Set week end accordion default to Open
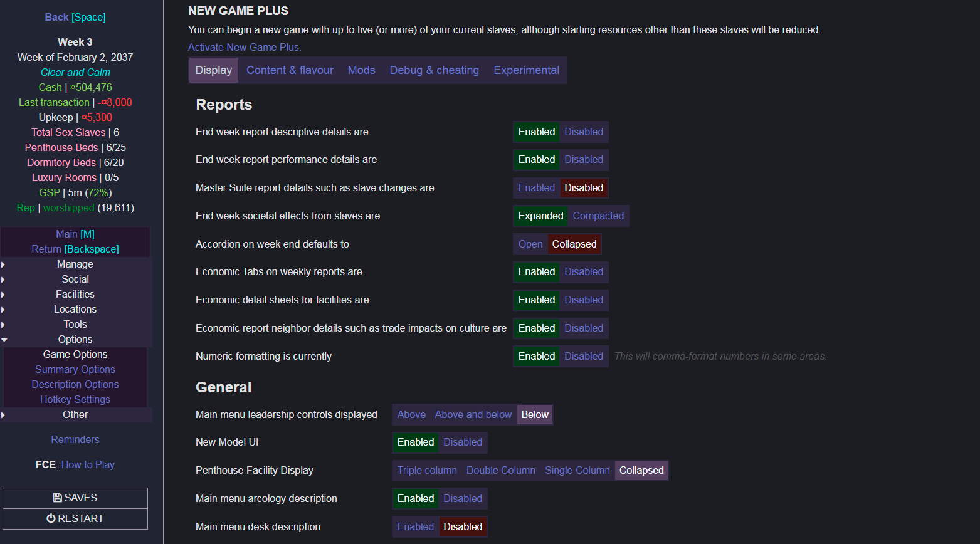The height and width of the screenshot is (544, 980). coord(530,244)
